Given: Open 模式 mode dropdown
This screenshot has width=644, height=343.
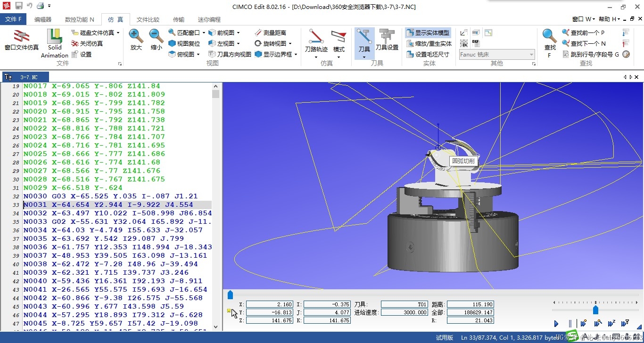Looking at the screenshot, I should 339,57.
